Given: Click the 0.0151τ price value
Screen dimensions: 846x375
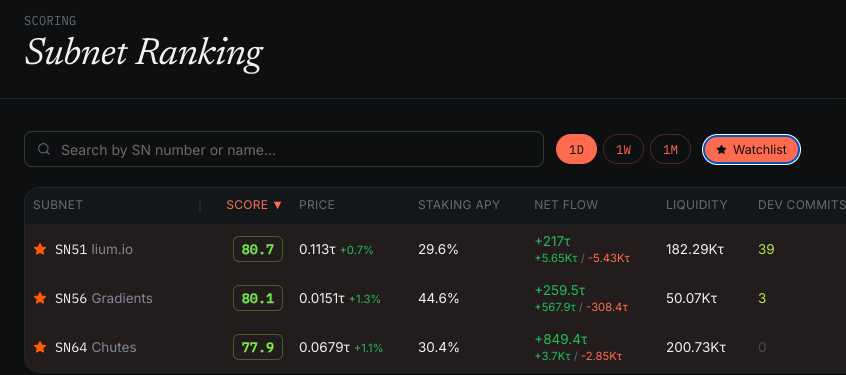Looking at the screenshot, I should point(322,298).
